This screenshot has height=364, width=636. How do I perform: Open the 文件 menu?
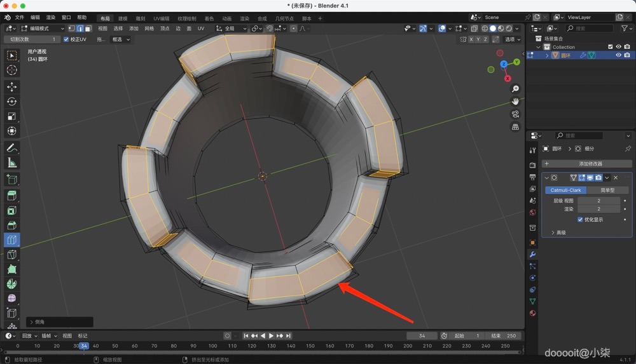point(19,18)
